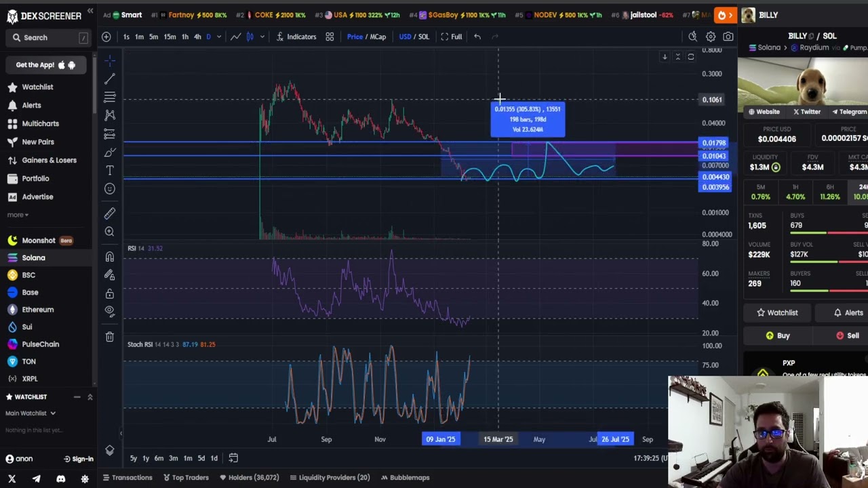Set chart interval to 1s

126,37
